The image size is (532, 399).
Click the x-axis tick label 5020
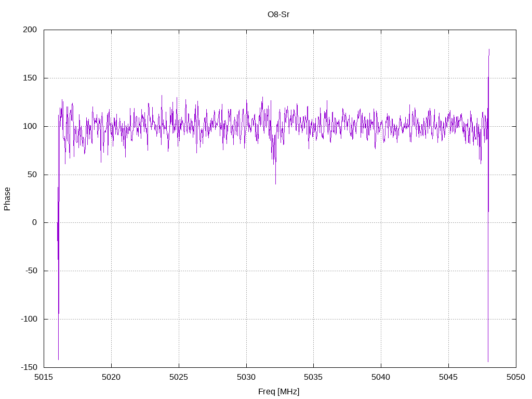[111, 377]
